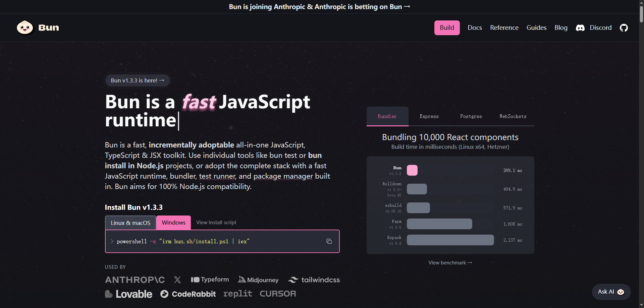Screen dimensions: 644x308
Task: Copy the PowerShell install command
Action: click(x=329, y=241)
